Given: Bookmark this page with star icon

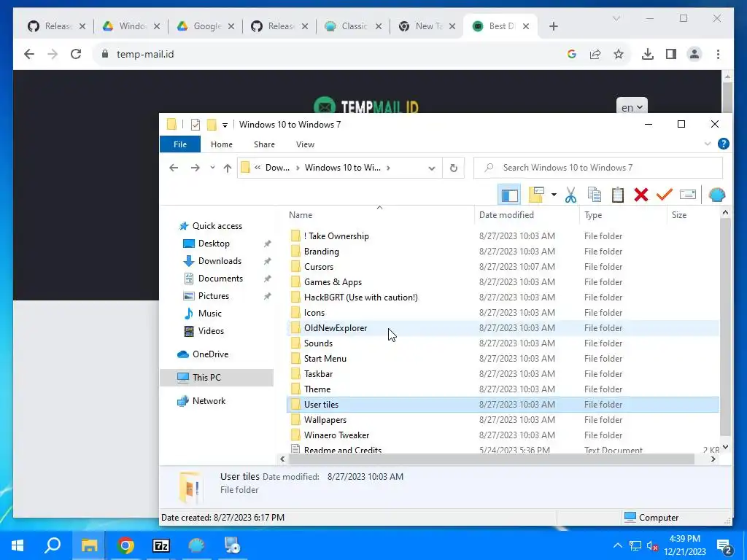Looking at the screenshot, I should [x=619, y=54].
